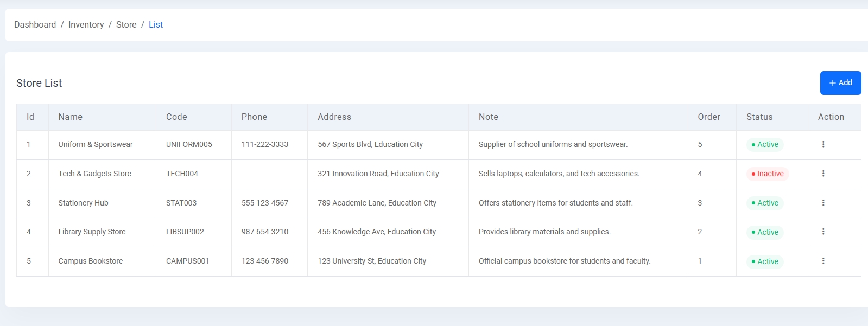Navigate to Inventory in breadcrumb

click(x=86, y=25)
